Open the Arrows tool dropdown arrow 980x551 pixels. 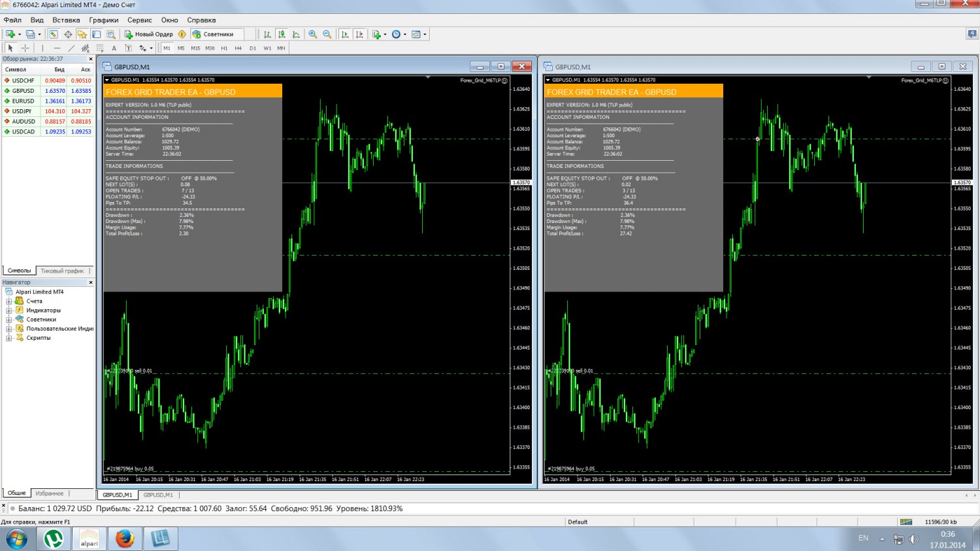pyautogui.click(x=151, y=48)
